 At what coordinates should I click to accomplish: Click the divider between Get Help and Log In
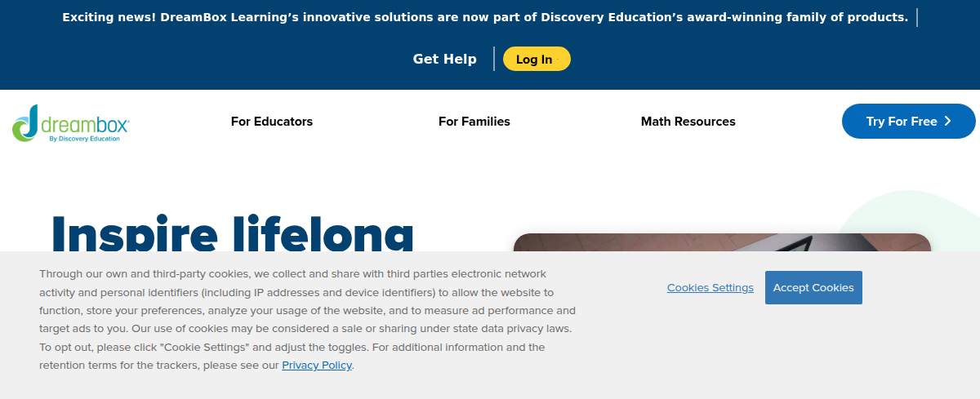494,59
